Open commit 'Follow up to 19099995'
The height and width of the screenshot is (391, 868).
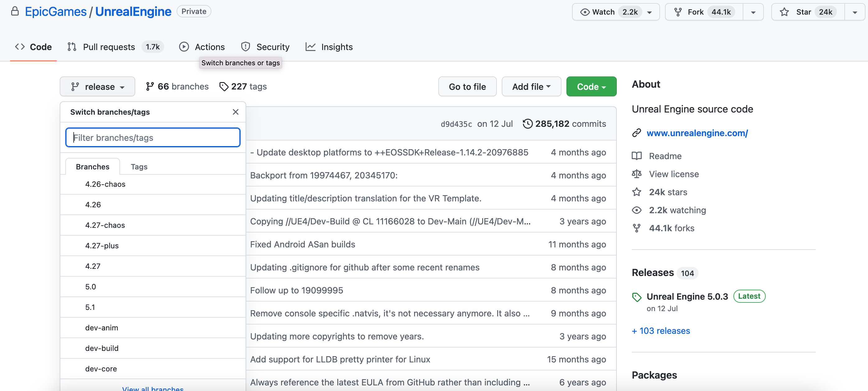[x=297, y=290]
